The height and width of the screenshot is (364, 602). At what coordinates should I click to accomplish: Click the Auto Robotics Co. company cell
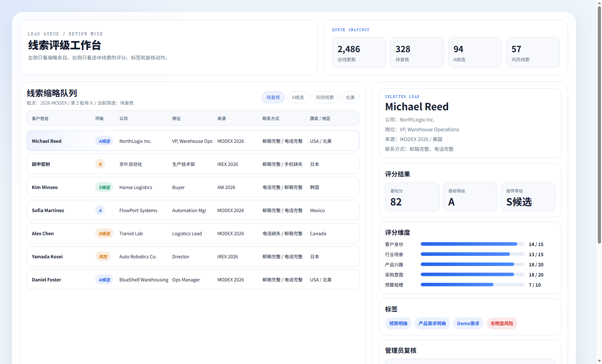(x=138, y=257)
